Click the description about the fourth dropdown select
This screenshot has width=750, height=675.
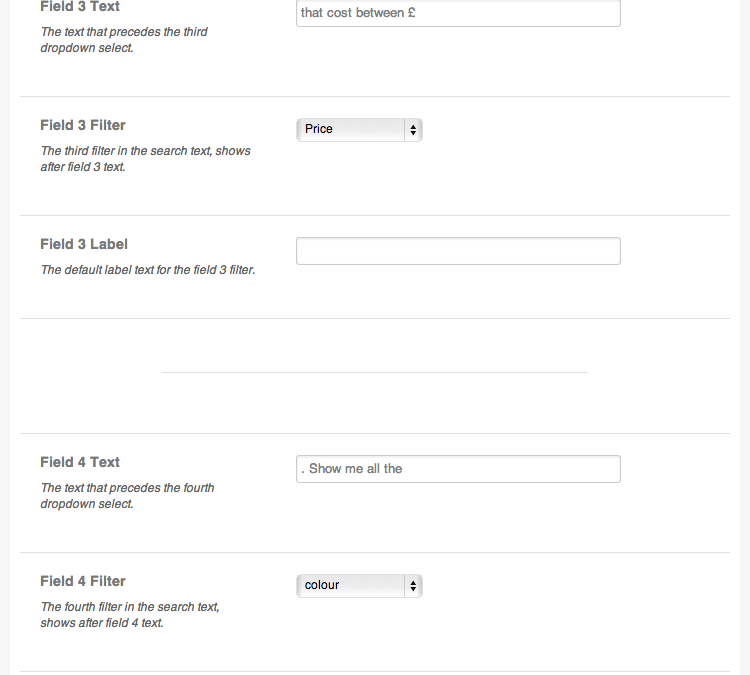point(127,496)
